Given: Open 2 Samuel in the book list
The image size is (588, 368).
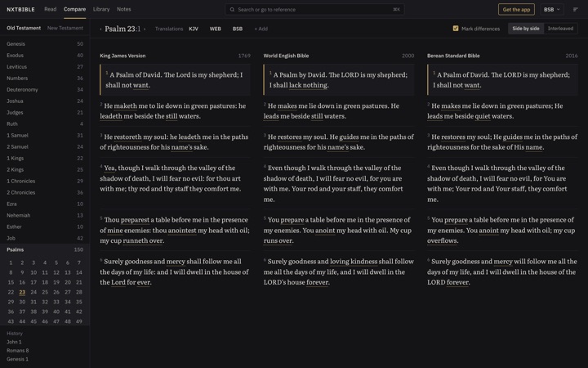Looking at the screenshot, I should (x=45, y=147).
